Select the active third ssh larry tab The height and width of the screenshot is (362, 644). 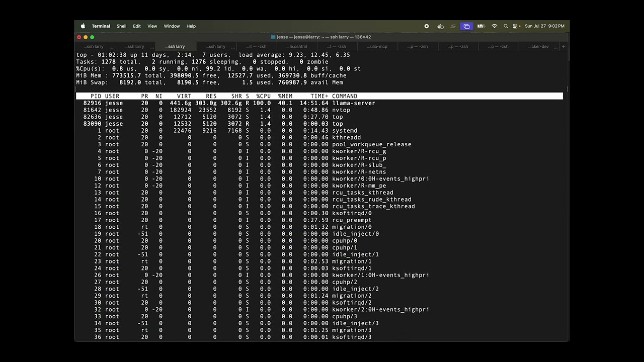[176, 46]
